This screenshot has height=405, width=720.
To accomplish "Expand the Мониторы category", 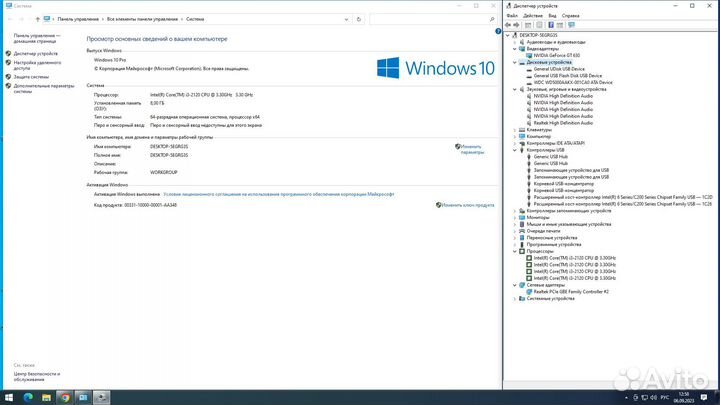I will coord(515,218).
